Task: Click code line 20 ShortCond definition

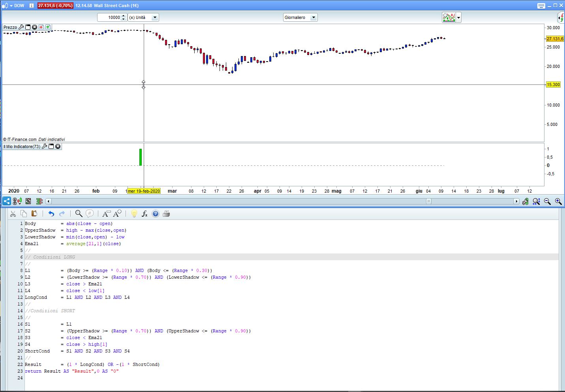Action: click(77, 351)
